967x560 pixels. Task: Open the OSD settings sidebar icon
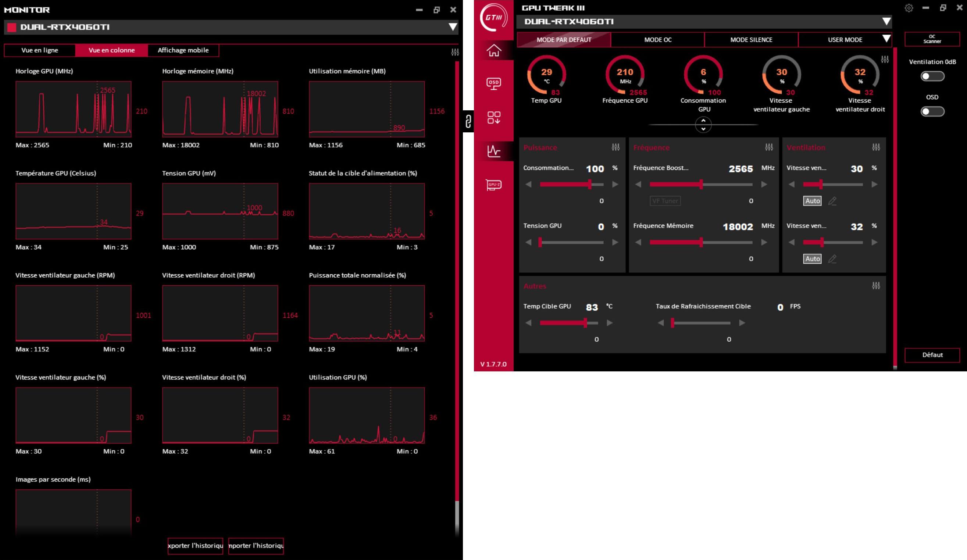tap(493, 84)
